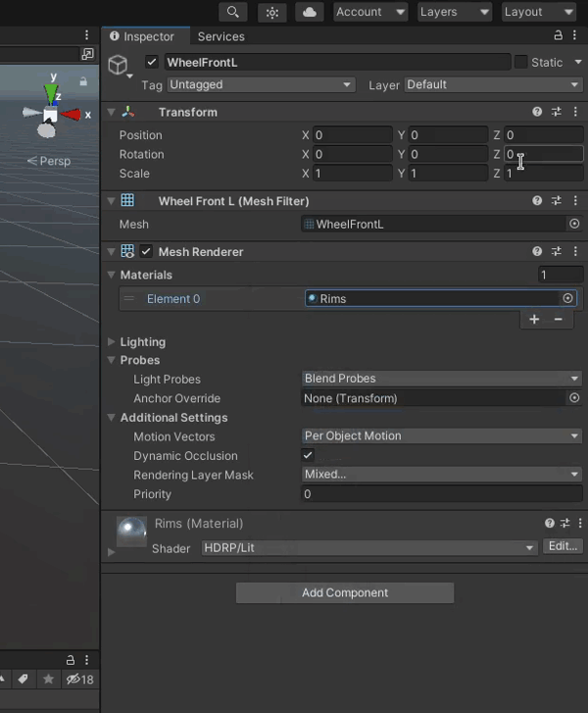Toggle the WheelFrontL active checkbox
The image size is (588, 713).
coord(152,62)
